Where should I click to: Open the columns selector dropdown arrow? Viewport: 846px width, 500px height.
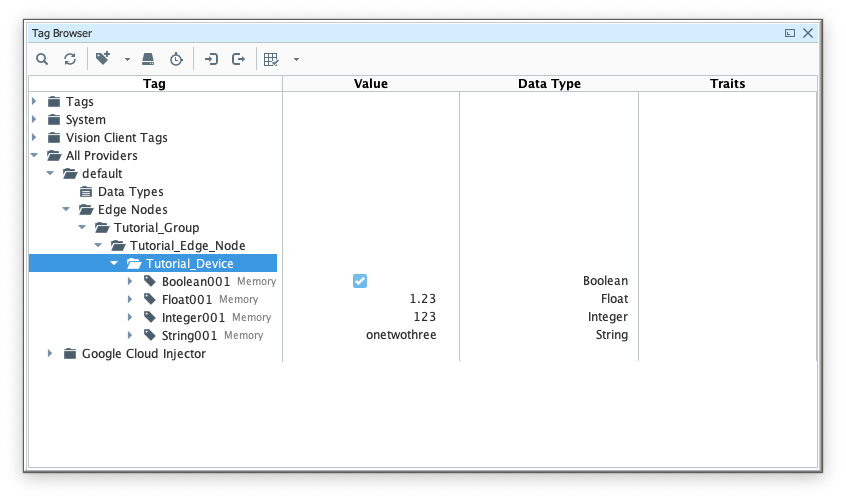click(296, 59)
